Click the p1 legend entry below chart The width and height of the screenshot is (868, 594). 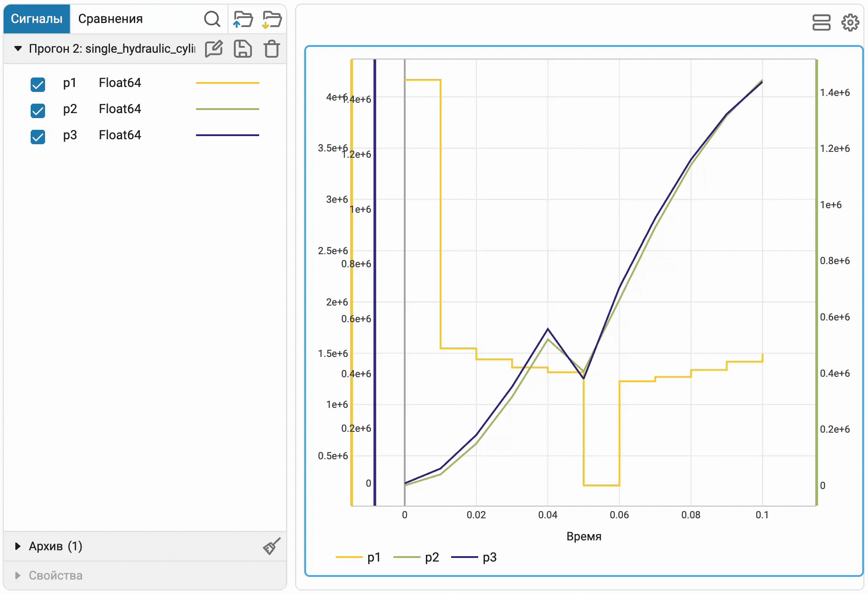pos(358,557)
